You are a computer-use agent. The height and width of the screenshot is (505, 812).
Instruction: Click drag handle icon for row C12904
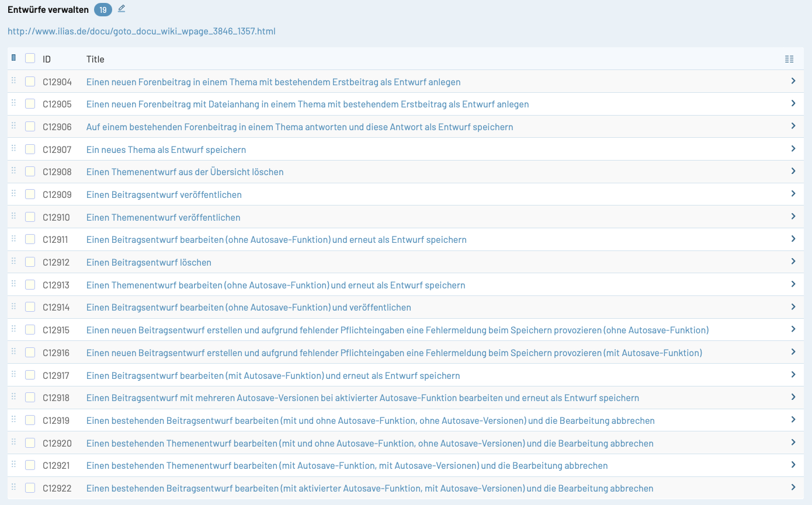coord(13,81)
